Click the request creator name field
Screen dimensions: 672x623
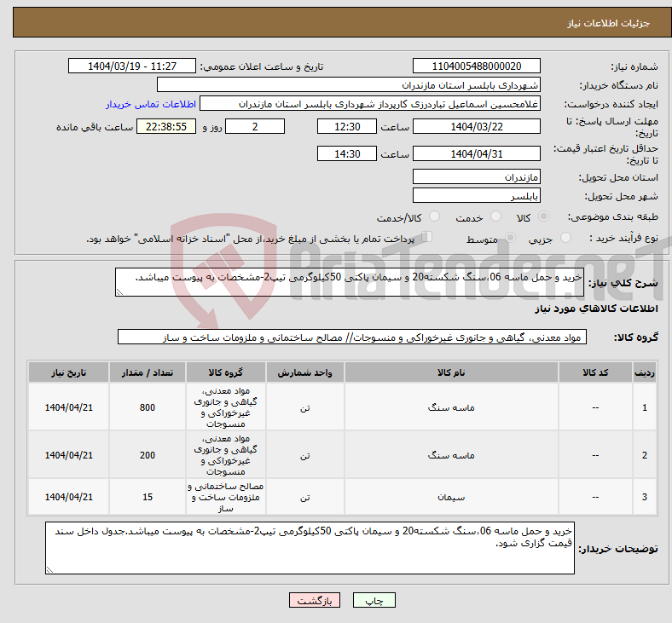pyautogui.click(x=370, y=104)
